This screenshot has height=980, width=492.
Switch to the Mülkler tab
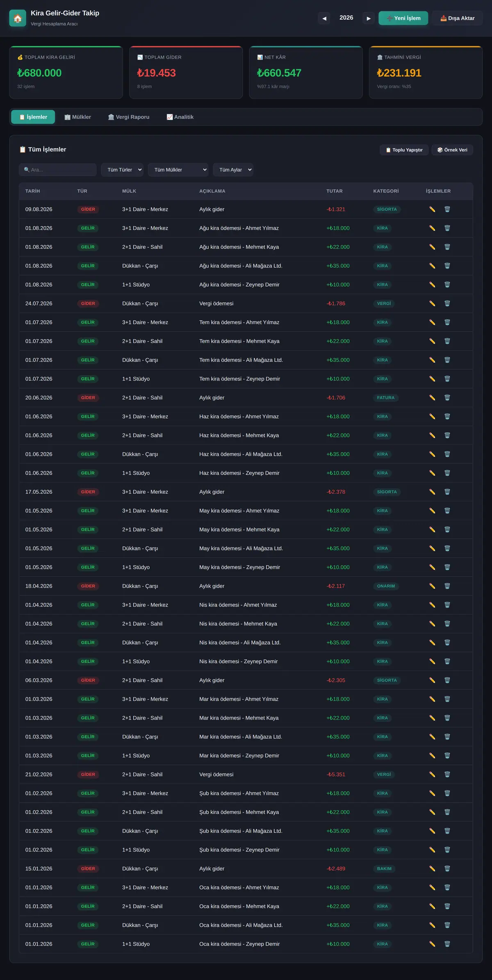(78, 117)
